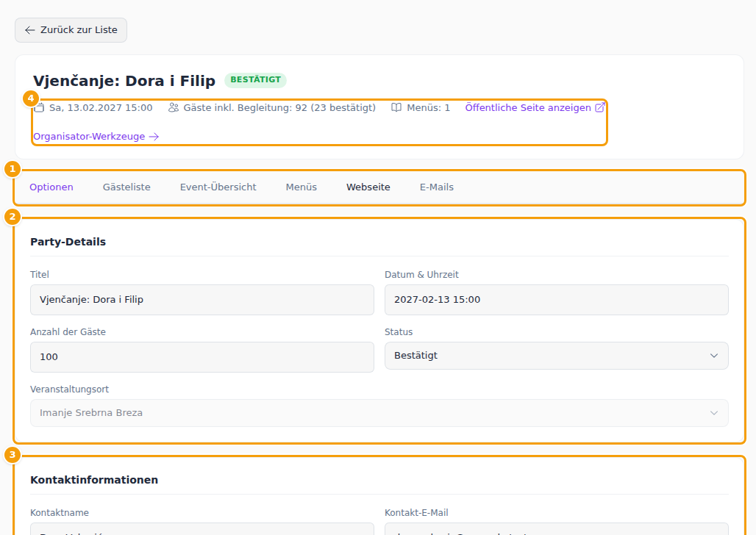This screenshot has width=756, height=535.
Task: Click the external link icon
Action: (x=600, y=107)
